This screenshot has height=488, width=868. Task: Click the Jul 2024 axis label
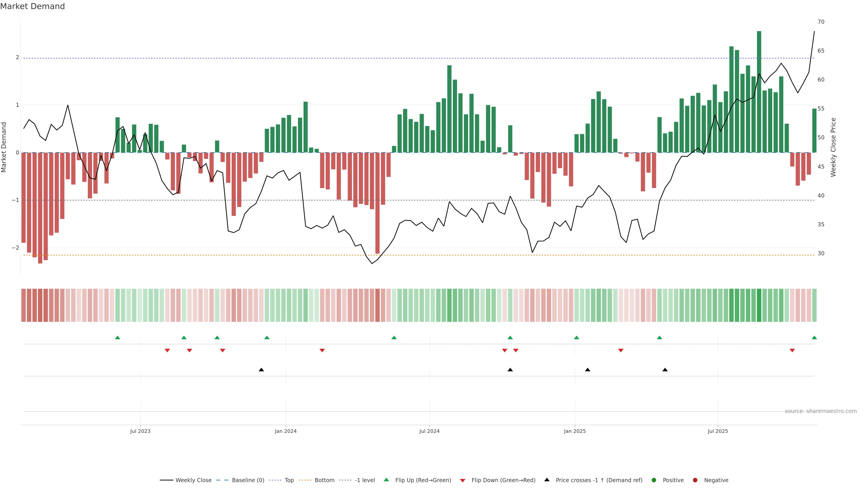tap(429, 431)
